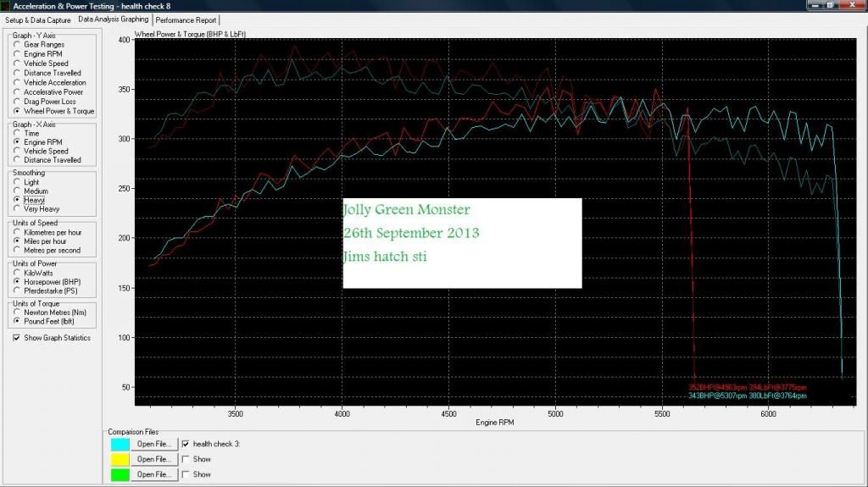Choose Drag Power Loss for Y axis

[17, 102]
